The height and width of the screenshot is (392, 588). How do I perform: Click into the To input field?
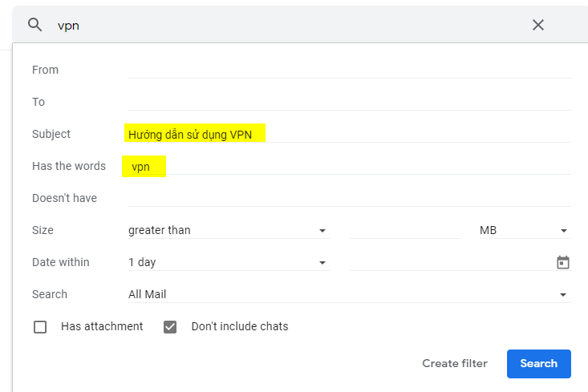pyautogui.click(x=349, y=102)
